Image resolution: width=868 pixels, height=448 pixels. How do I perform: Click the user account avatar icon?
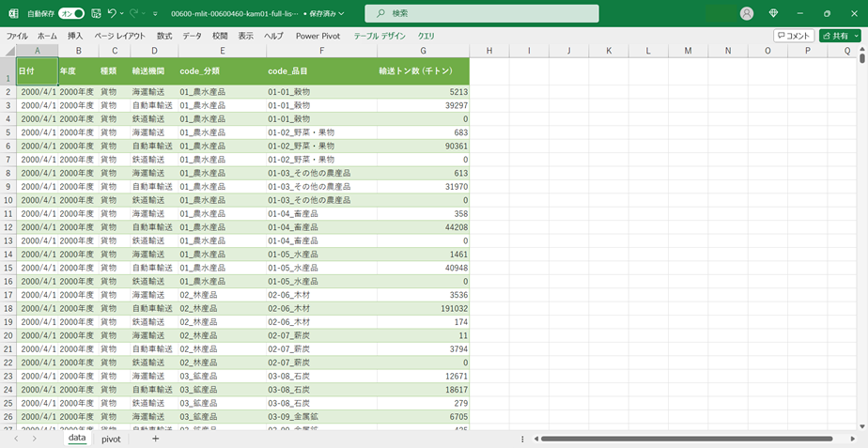747,13
